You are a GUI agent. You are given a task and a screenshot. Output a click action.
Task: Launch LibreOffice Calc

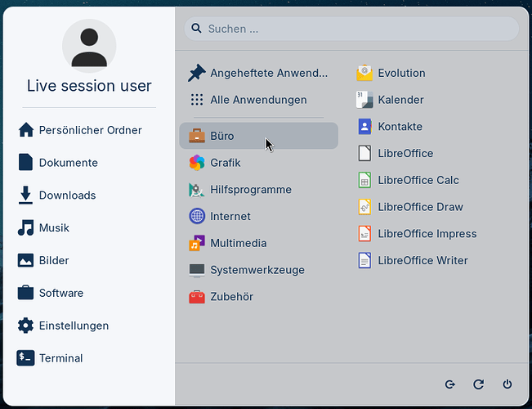tap(408, 180)
